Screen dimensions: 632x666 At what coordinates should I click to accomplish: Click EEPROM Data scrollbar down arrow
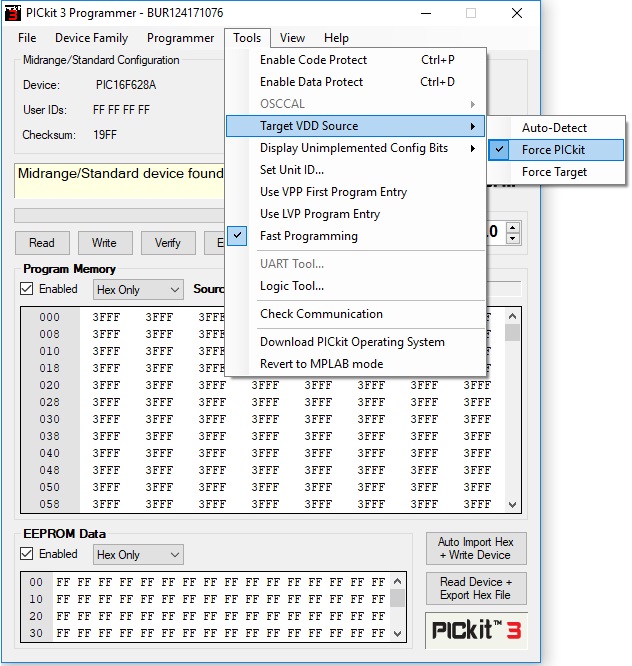398,634
